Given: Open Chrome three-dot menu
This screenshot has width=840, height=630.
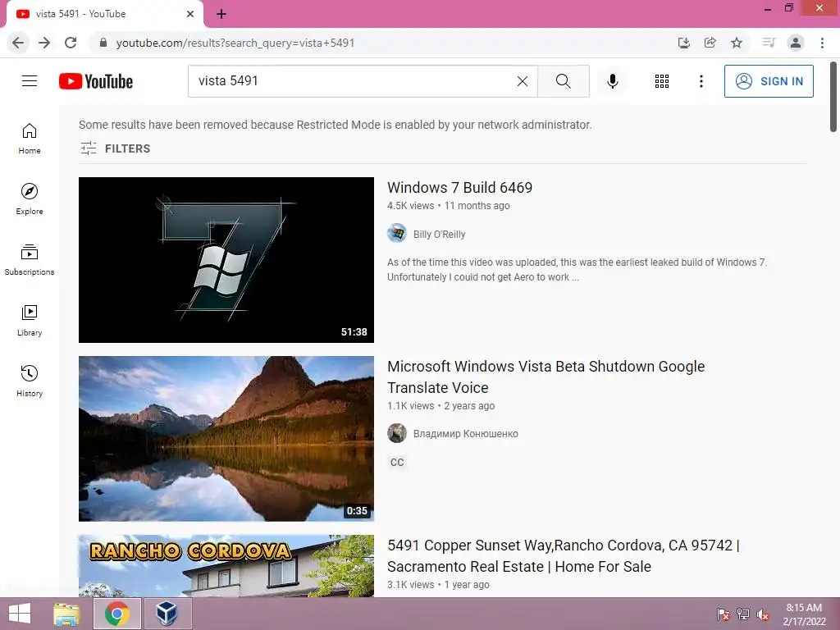Looking at the screenshot, I should (x=822, y=43).
